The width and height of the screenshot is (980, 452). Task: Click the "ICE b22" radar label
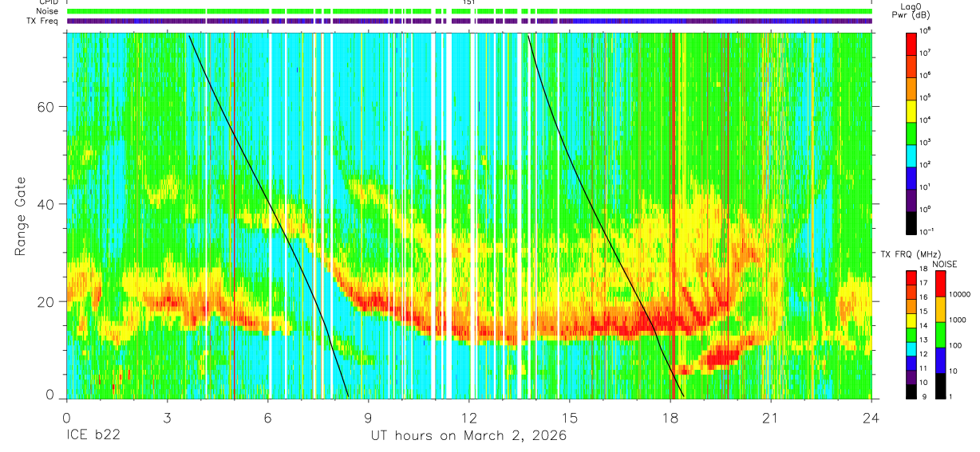[x=92, y=436]
